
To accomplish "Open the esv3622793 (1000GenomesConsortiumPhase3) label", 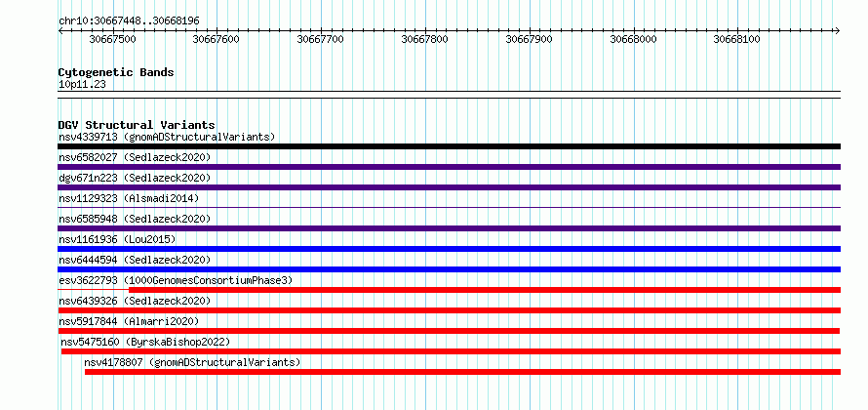I will pos(176,280).
